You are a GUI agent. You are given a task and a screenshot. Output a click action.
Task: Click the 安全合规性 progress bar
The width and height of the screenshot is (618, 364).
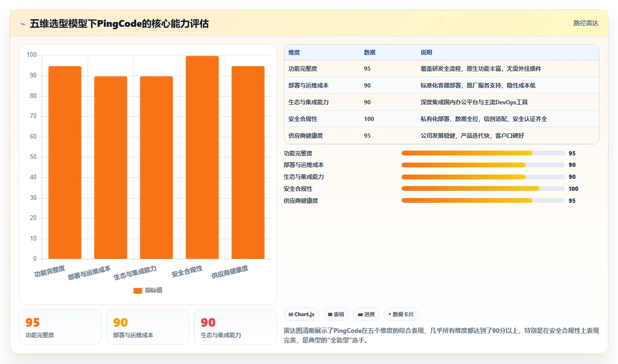coord(483,188)
